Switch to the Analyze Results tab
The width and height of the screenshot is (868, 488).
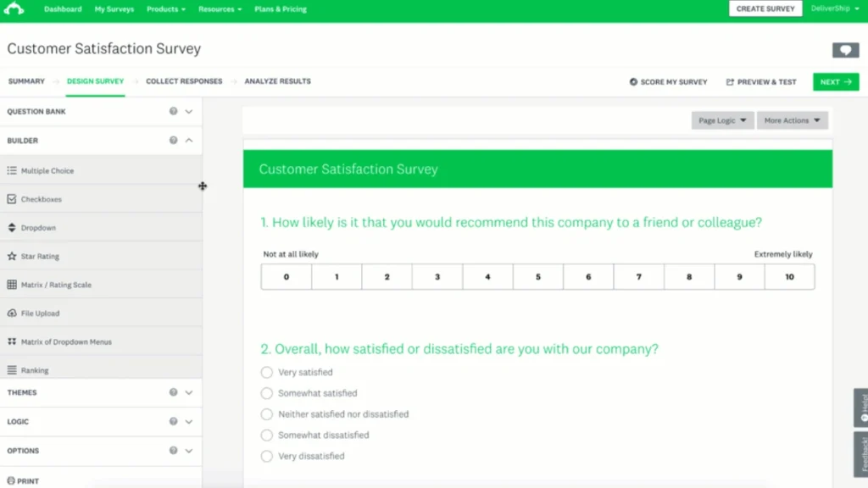(x=278, y=81)
